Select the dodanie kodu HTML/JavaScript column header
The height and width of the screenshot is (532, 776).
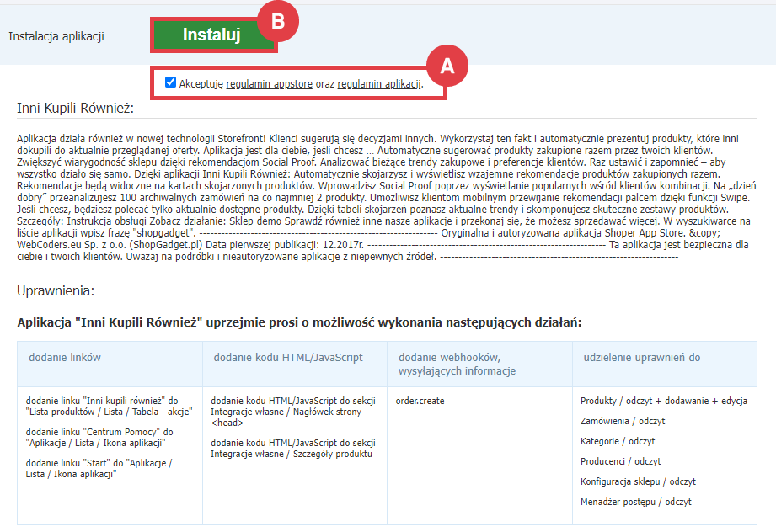288,358
